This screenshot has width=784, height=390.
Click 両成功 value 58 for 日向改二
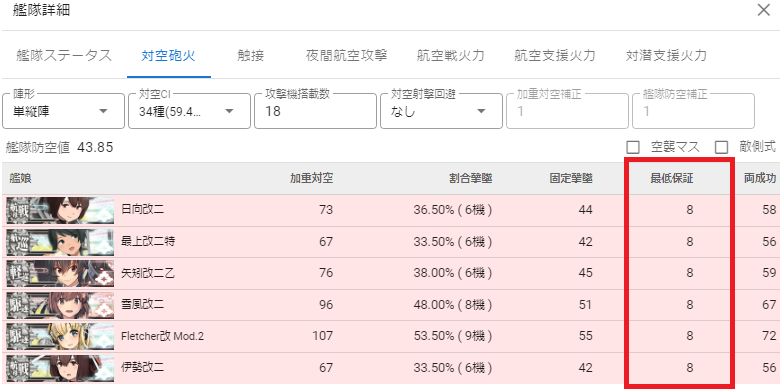click(769, 210)
